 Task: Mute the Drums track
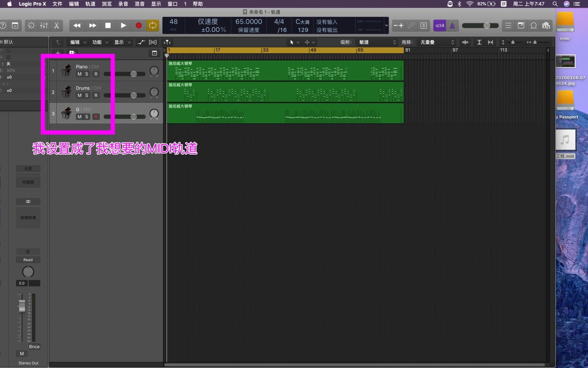pos(79,95)
